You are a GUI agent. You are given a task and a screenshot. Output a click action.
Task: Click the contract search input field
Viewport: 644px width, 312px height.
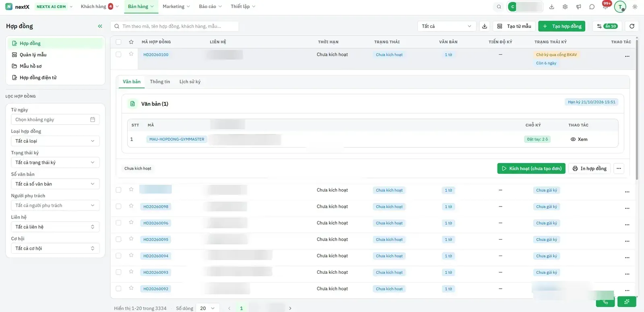[x=175, y=26]
